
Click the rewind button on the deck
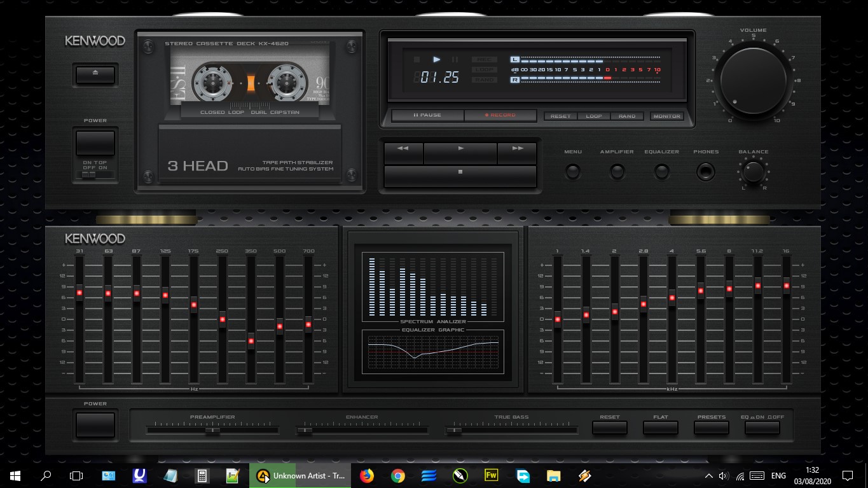coord(403,153)
